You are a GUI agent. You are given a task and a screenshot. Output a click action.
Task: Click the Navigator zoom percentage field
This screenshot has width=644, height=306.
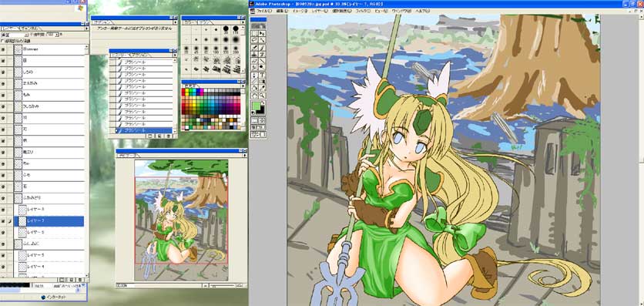125,285
